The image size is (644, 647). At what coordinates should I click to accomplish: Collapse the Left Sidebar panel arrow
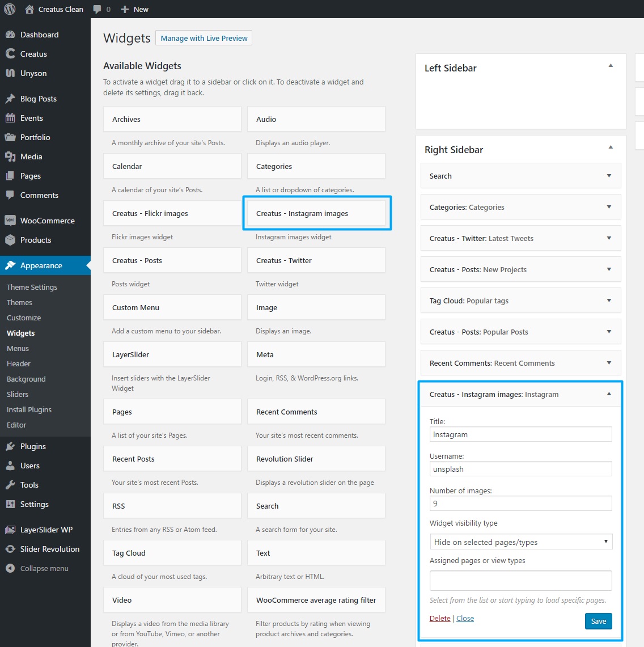point(611,66)
